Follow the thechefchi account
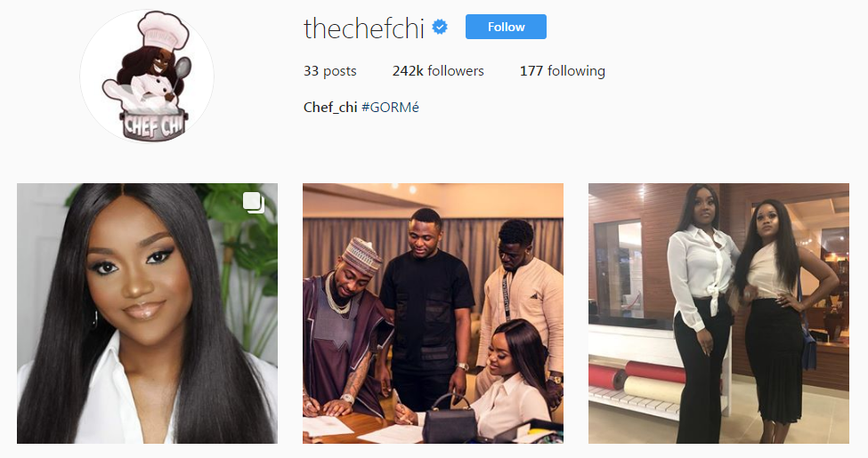Image resolution: width=868 pixels, height=458 pixels. pyautogui.click(x=506, y=27)
